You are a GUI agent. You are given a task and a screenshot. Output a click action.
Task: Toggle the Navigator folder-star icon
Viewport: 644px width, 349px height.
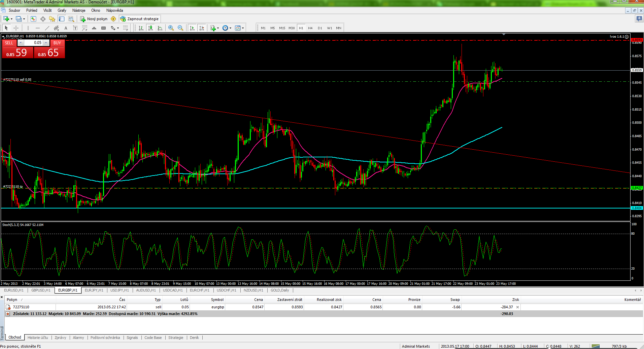click(x=52, y=19)
